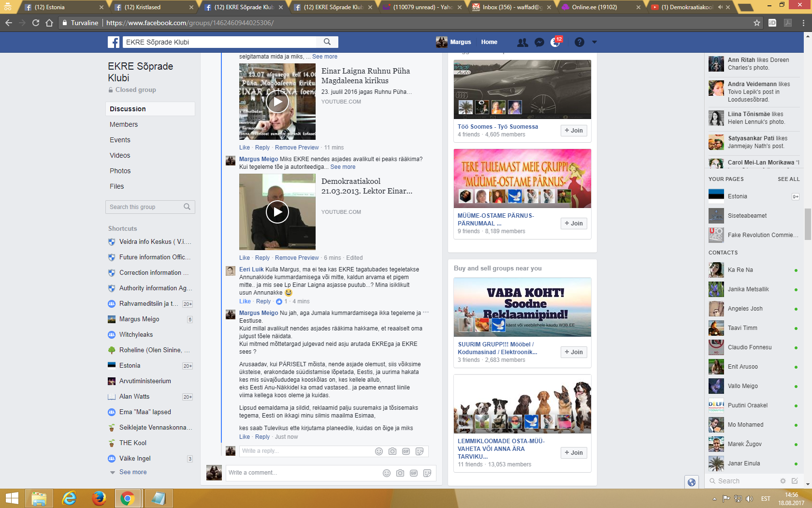Switch to the Online.ee browser tab

602,7
